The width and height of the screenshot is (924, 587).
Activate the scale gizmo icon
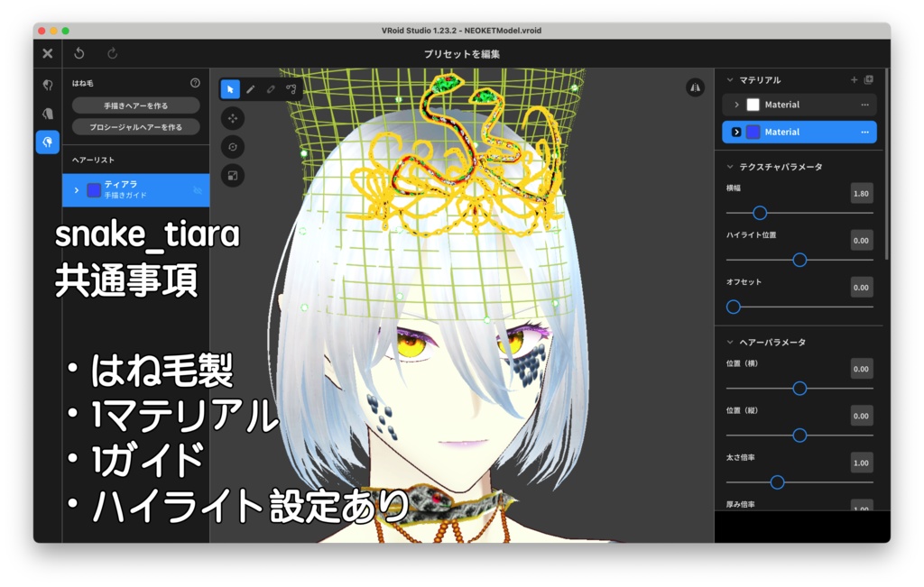click(233, 175)
